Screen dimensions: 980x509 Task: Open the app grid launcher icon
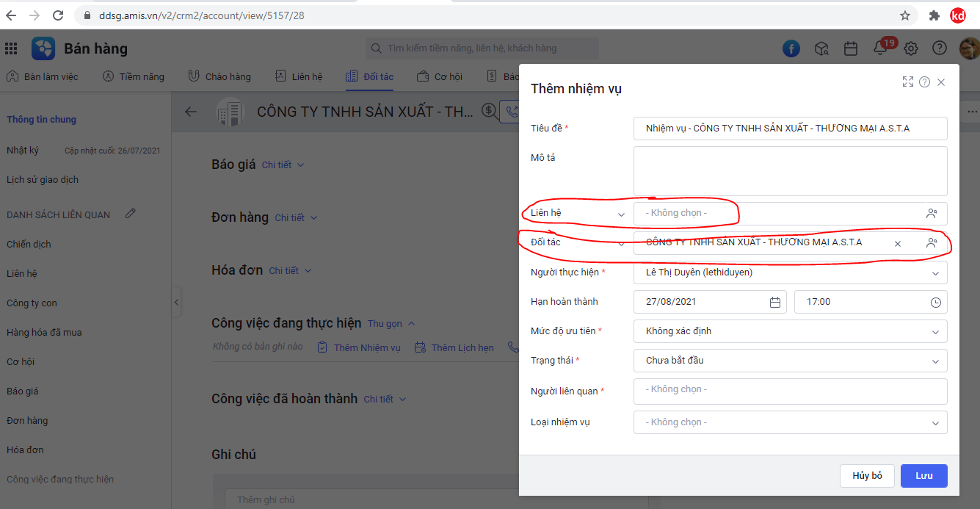click(11, 48)
